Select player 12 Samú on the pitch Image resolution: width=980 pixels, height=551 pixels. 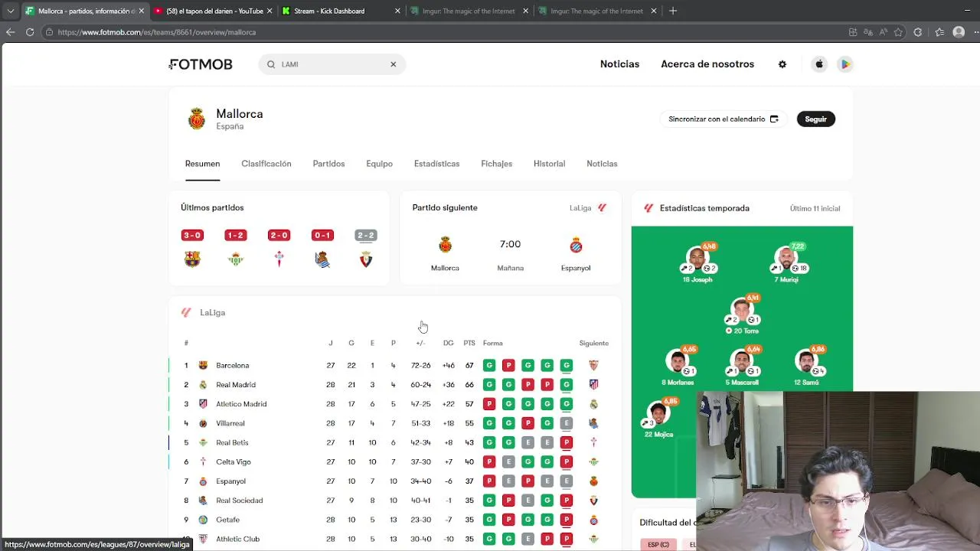[806, 366]
